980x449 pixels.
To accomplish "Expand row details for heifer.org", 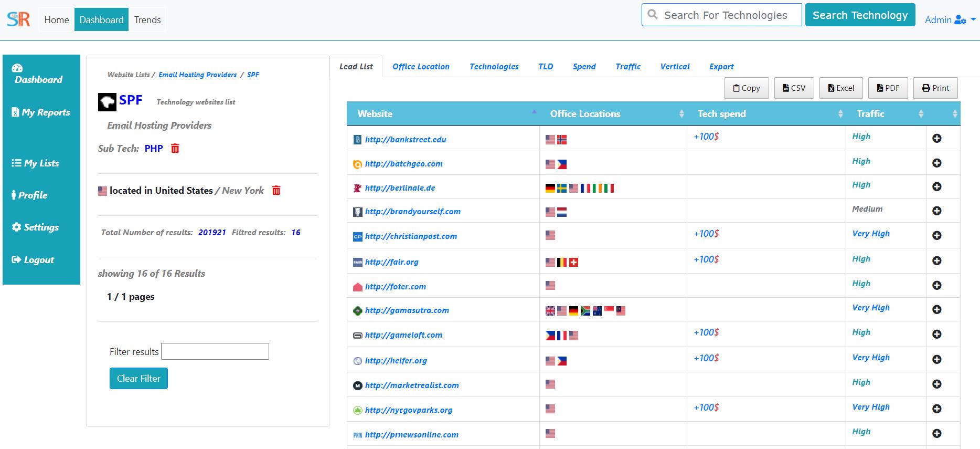I will pyautogui.click(x=936, y=359).
